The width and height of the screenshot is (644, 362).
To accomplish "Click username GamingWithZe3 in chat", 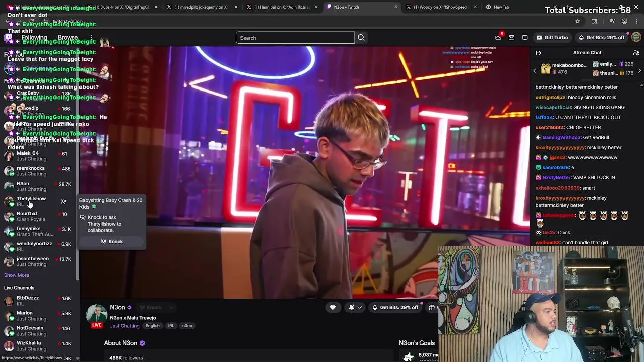I will pyautogui.click(x=562, y=138).
